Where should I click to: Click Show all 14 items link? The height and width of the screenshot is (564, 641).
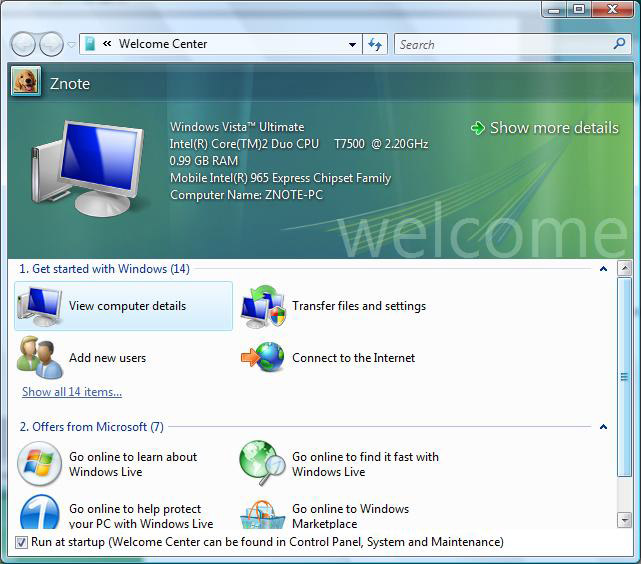coord(72,392)
